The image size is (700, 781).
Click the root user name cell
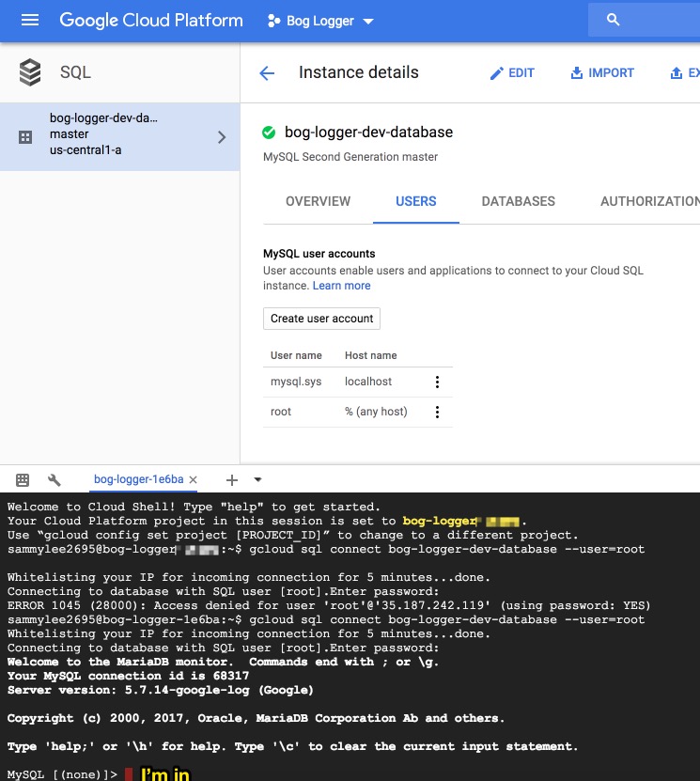point(281,412)
